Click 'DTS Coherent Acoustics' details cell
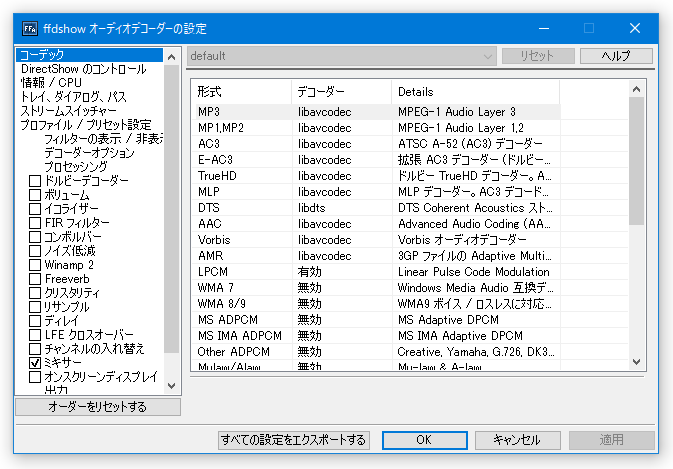673x469 pixels. pos(475,208)
